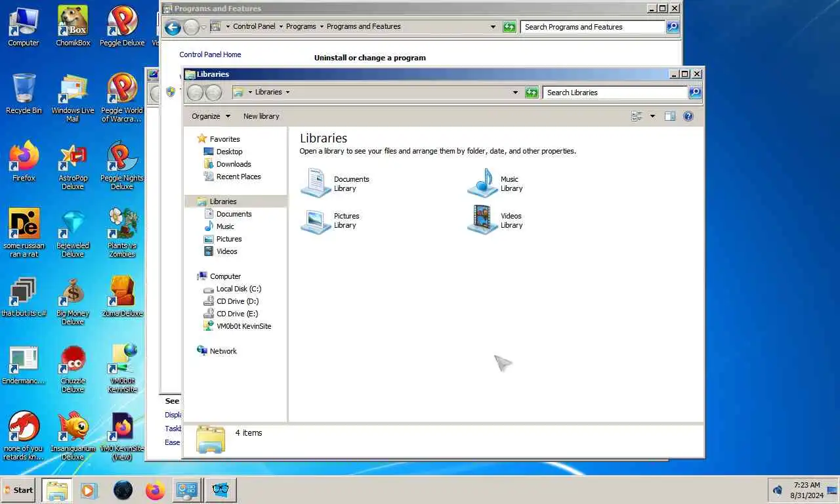Open Windows Live Mail desktop shortcut
840x504 pixels.
point(73,98)
